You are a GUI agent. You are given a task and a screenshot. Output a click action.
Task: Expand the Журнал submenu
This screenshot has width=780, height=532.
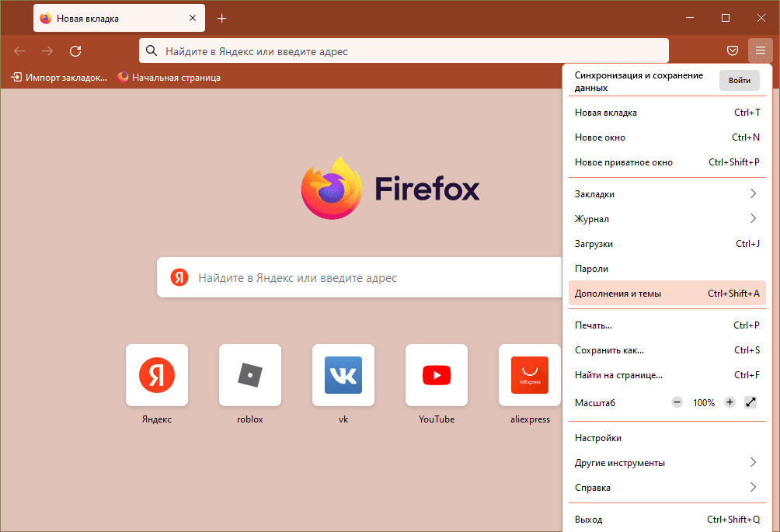click(x=667, y=219)
